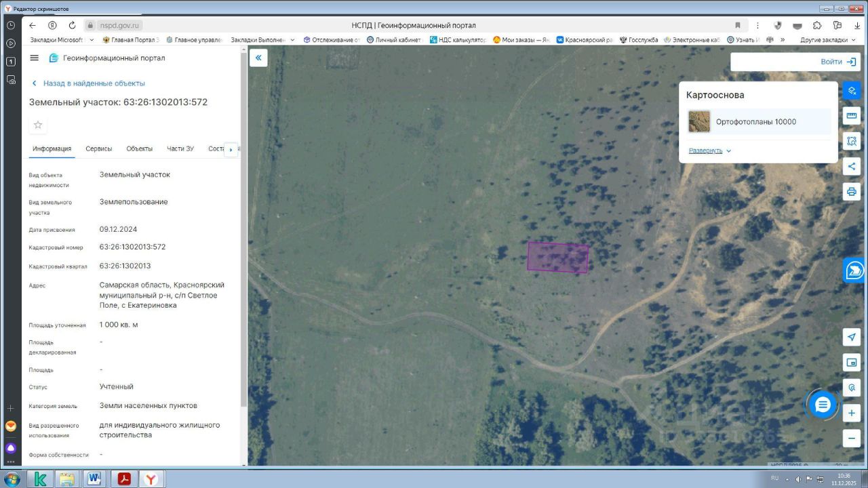Click the print map icon

point(852,191)
